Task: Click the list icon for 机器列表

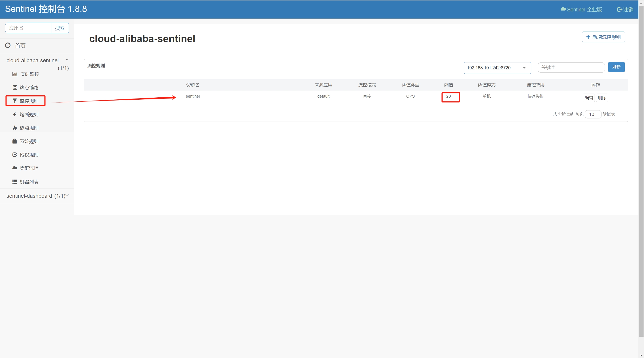Action: click(15, 182)
